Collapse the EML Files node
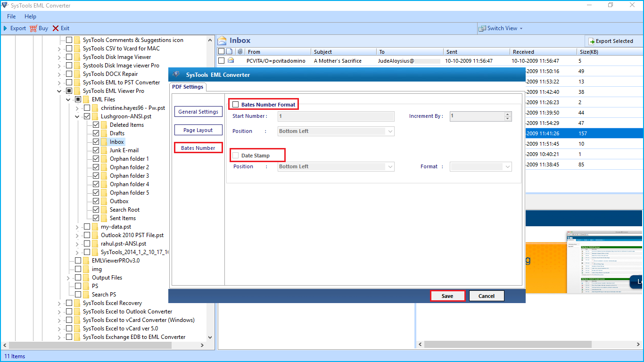Screen dimensions: 644x362 point(68,99)
